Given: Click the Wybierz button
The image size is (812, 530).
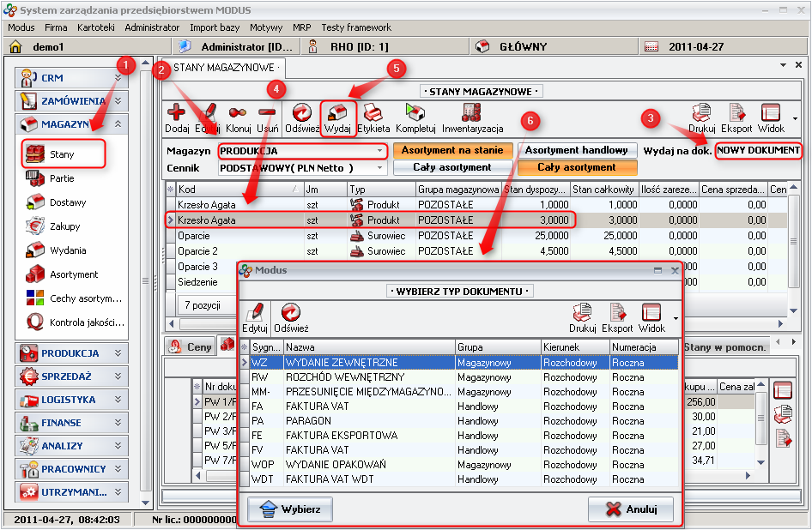Looking at the screenshot, I should [x=290, y=509].
